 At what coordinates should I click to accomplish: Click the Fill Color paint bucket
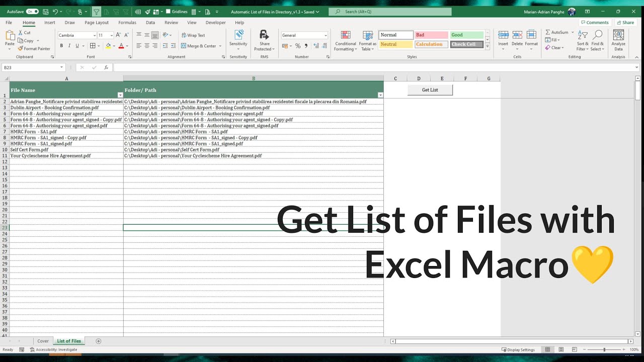tap(108, 46)
